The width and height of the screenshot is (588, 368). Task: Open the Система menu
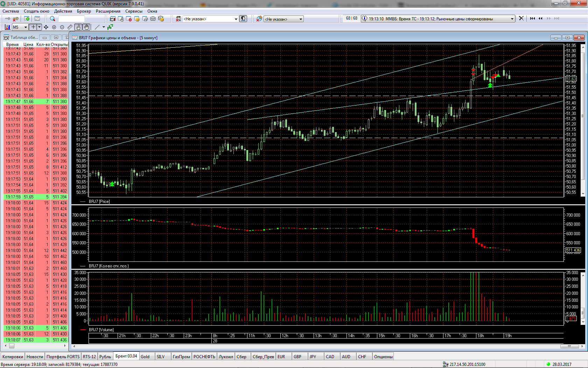pyautogui.click(x=11, y=11)
